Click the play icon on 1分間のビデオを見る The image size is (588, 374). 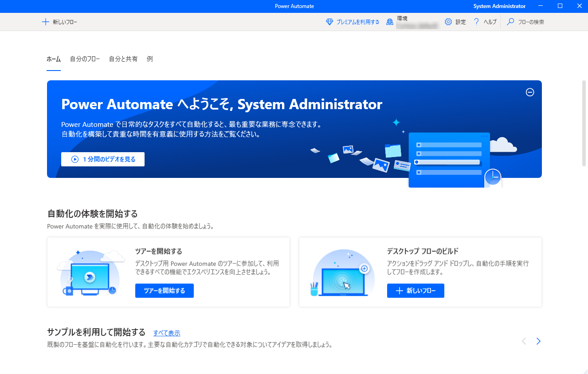(75, 159)
